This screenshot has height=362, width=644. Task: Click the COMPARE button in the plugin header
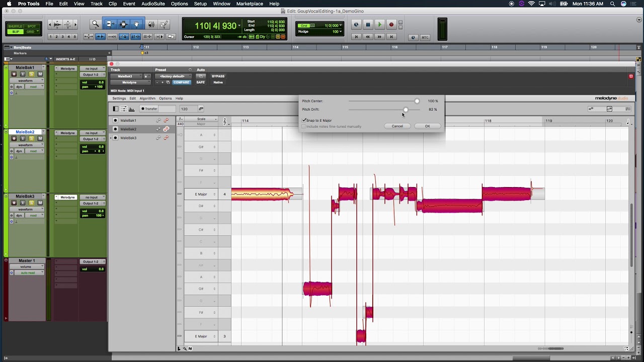tap(181, 82)
